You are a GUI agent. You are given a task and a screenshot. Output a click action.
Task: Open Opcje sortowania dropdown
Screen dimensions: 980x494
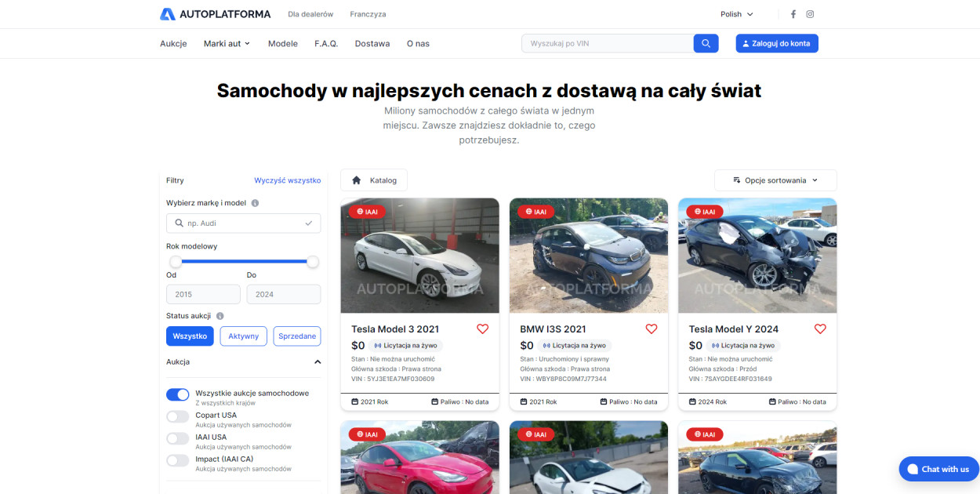point(775,180)
